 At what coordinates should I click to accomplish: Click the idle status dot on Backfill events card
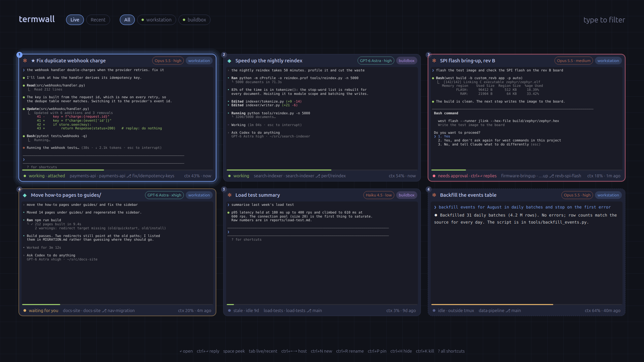pos(434,311)
